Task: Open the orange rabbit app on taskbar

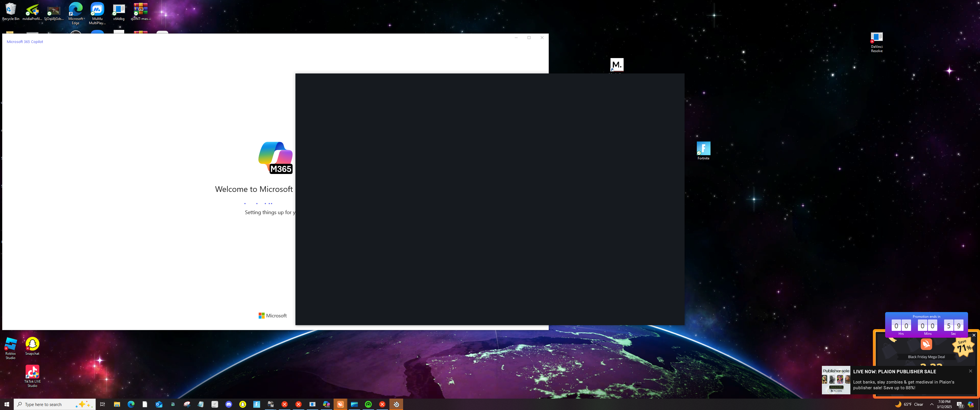Action: (340, 404)
